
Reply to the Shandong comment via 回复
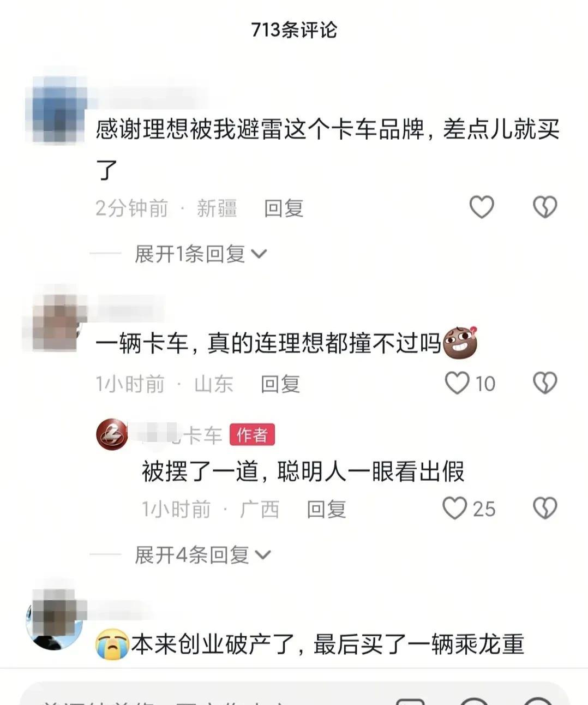pyautogui.click(x=280, y=384)
